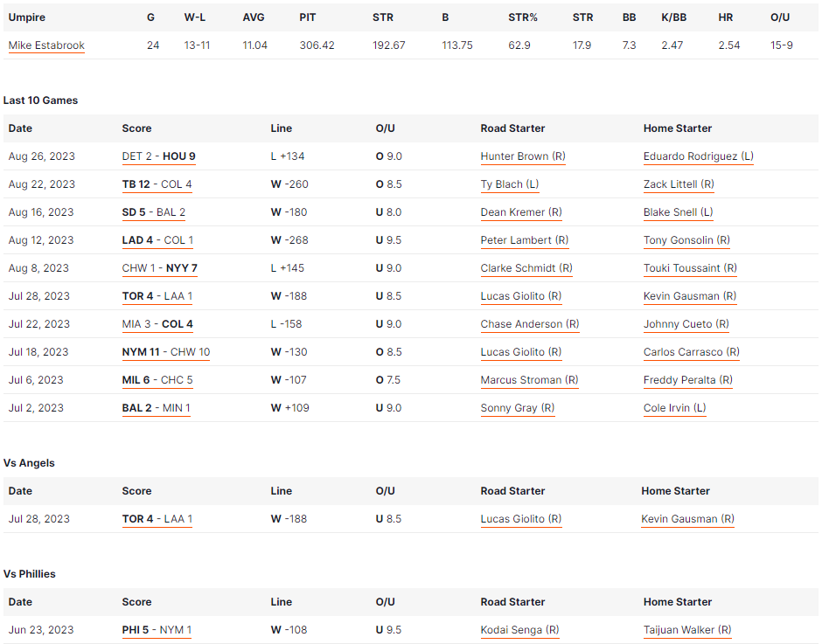This screenshot has height=644, width=822.
Task: Open Lucas Giolito (R) in Vs Angels section
Action: point(521,519)
